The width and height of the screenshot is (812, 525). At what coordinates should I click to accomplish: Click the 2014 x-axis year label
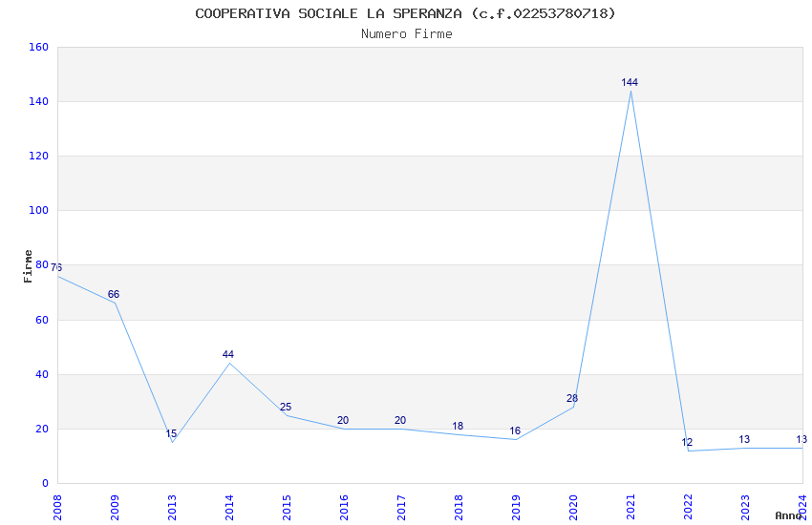(x=229, y=507)
